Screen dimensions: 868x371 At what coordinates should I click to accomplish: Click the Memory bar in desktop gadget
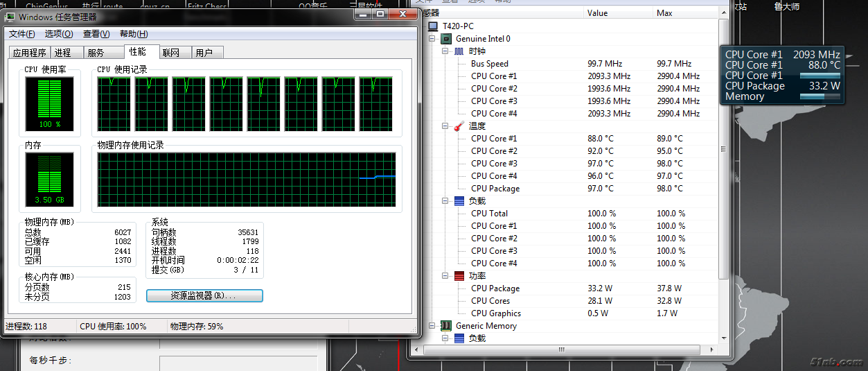tap(820, 97)
